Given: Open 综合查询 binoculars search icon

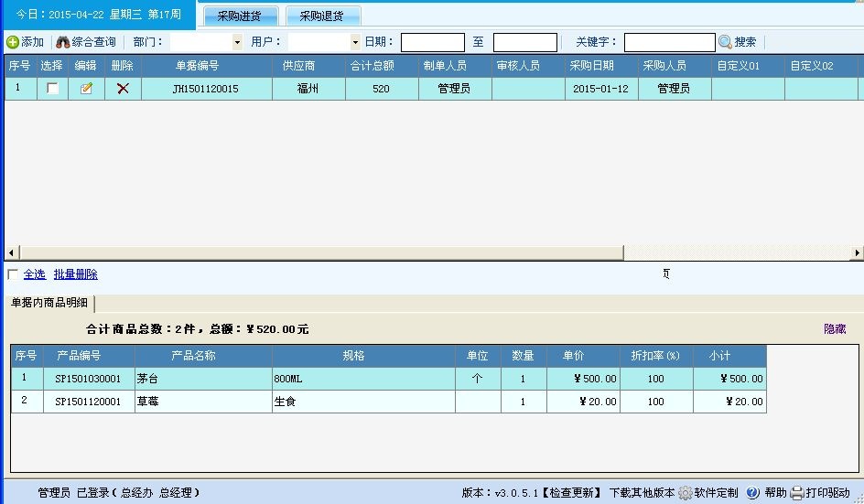Looking at the screenshot, I should pyautogui.click(x=63, y=42).
